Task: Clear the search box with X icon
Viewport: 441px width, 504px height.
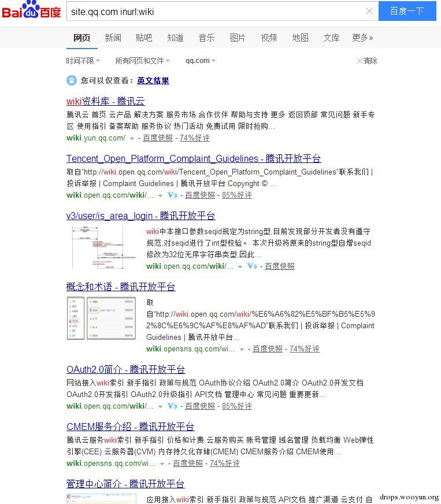Action: click(369, 11)
